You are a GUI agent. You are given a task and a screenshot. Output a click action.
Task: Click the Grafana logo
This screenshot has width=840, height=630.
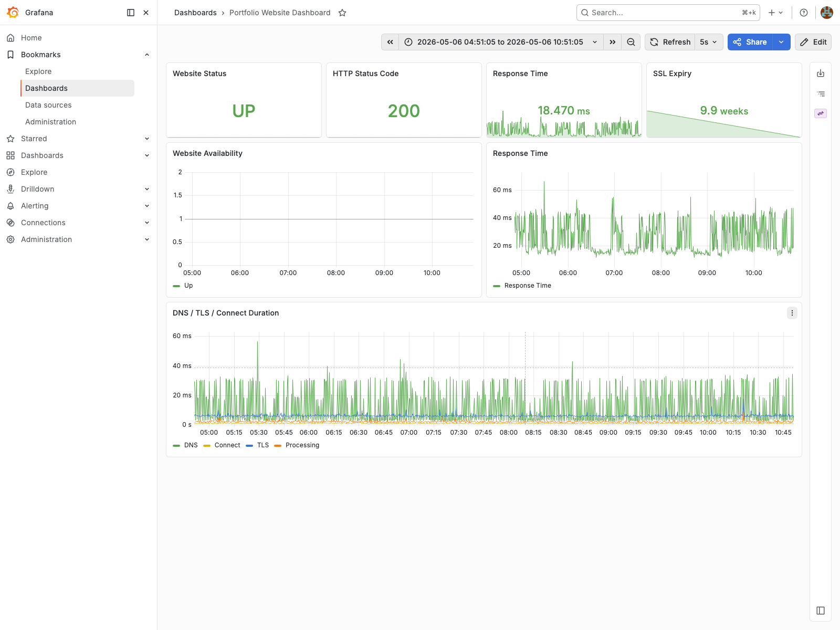point(13,13)
